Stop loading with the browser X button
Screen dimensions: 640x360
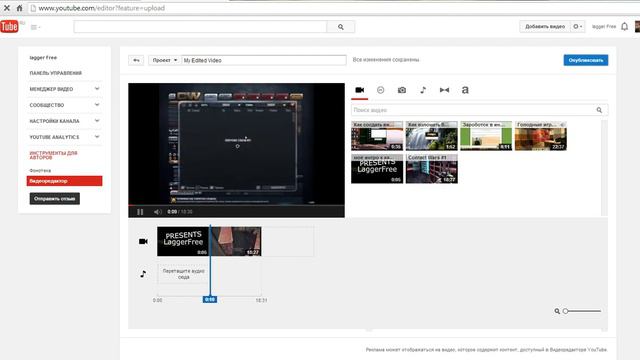(7, 8)
